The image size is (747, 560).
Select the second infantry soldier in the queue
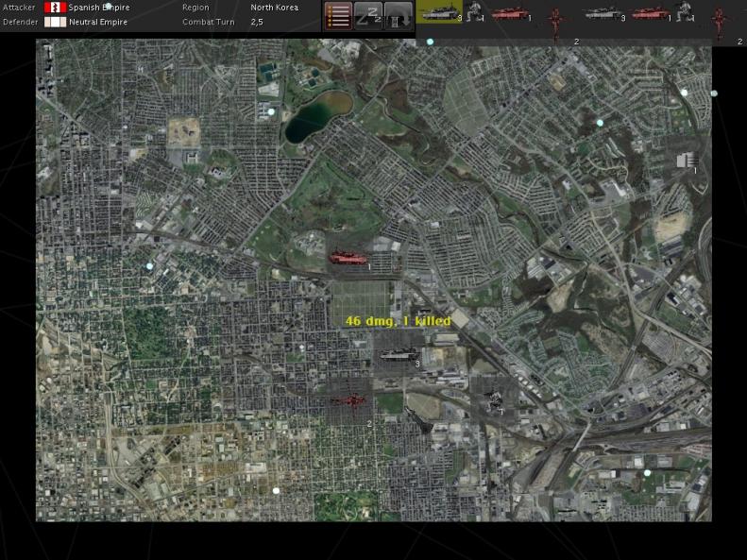pyautogui.click(x=685, y=12)
